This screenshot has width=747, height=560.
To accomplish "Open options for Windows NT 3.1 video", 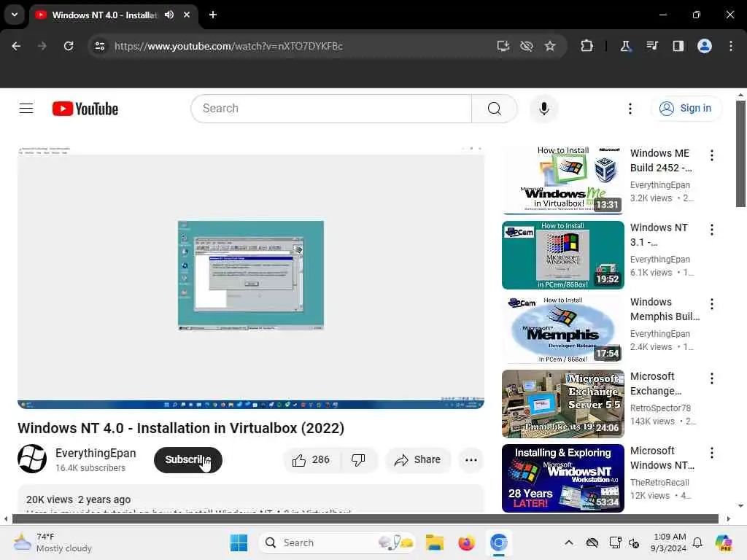I will (x=712, y=230).
